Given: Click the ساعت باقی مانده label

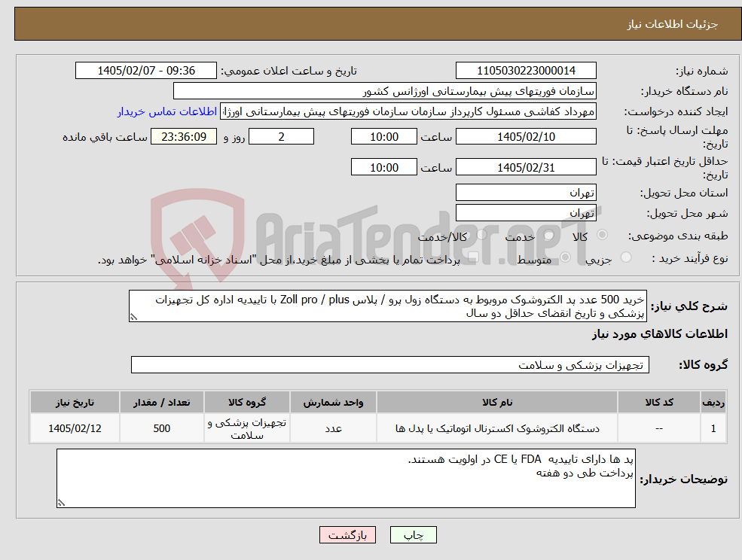Looking at the screenshot, I should 105,137.
